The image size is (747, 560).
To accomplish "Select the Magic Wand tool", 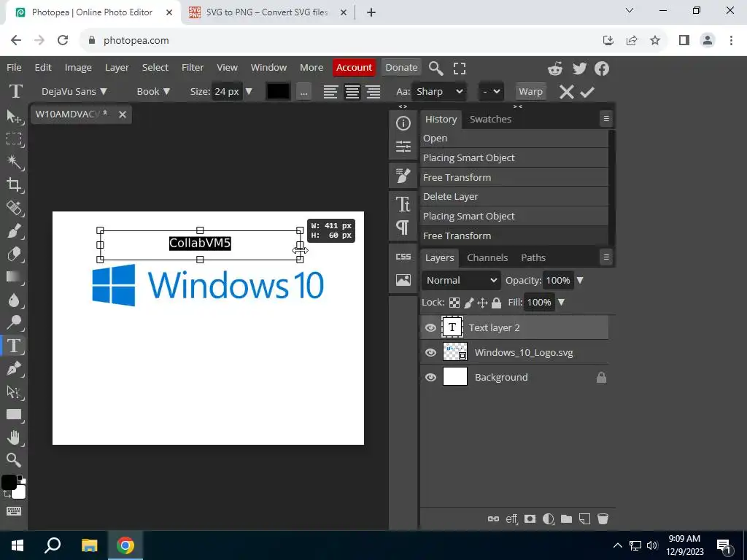I will 14,162.
